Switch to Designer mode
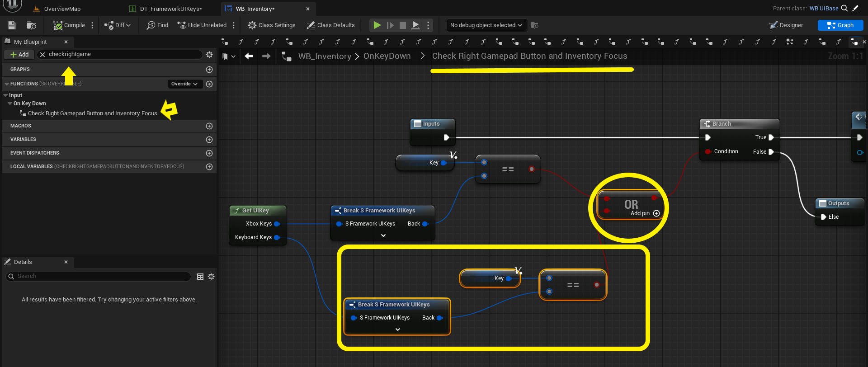 786,25
